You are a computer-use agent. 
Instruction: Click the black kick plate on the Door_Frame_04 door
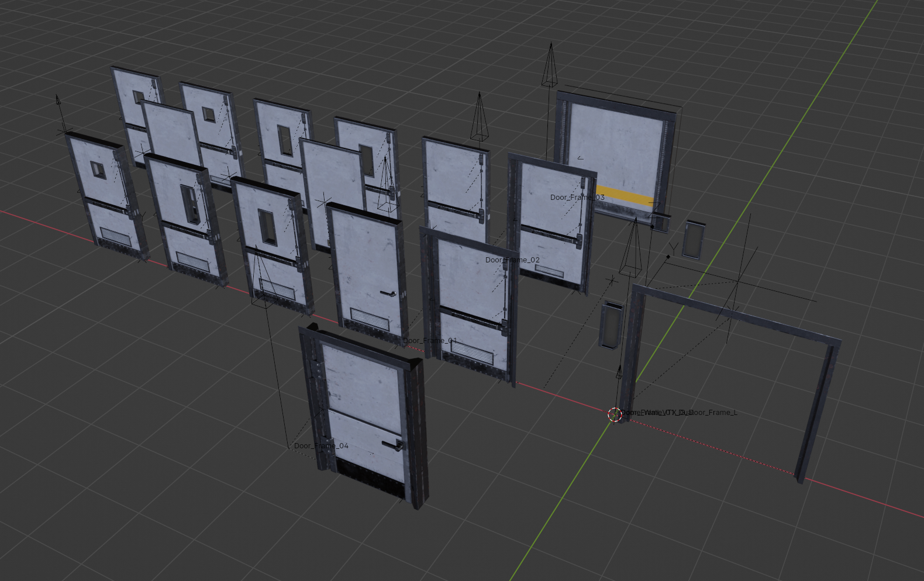coord(370,478)
